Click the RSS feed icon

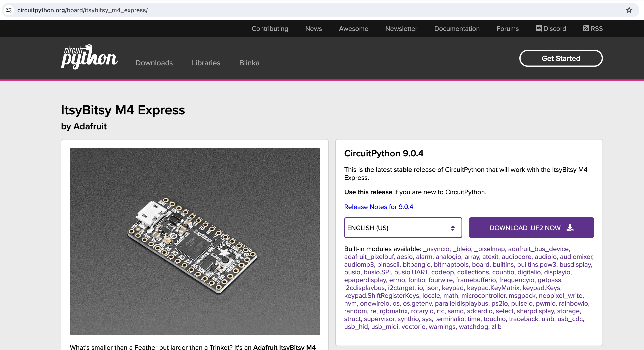click(586, 29)
